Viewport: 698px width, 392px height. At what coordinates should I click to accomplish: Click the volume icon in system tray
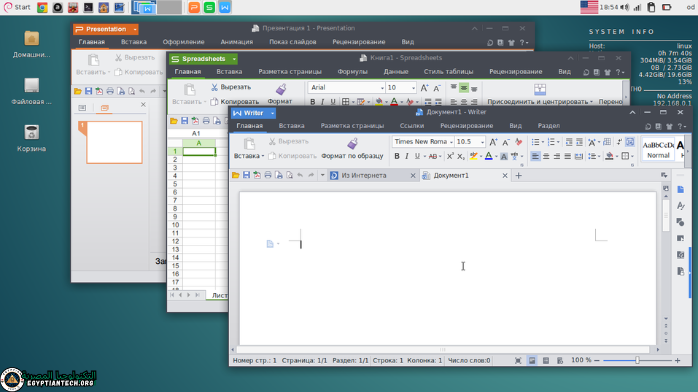(625, 7)
